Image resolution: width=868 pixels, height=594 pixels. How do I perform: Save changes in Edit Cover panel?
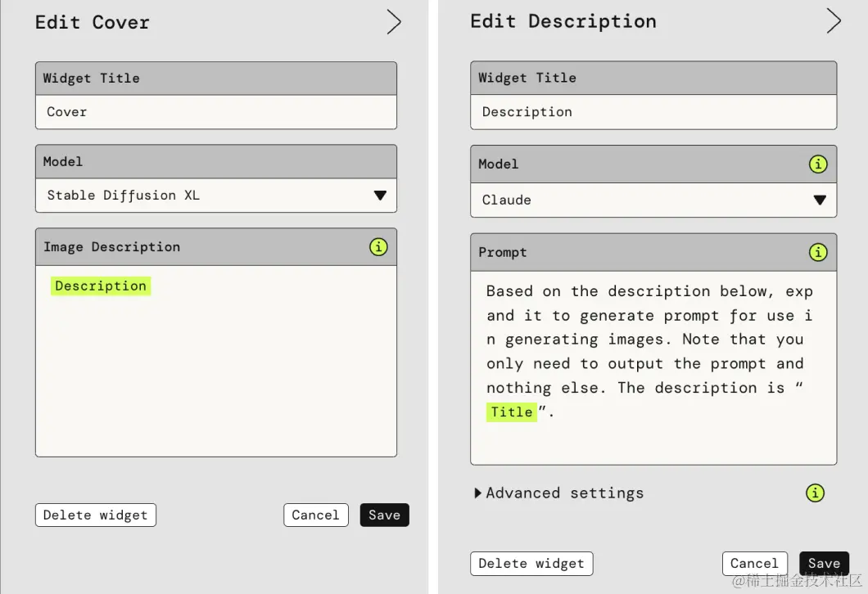pyautogui.click(x=384, y=515)
